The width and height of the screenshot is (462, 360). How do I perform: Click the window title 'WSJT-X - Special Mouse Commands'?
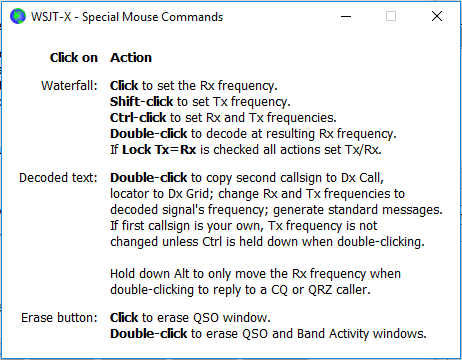click(x=127, y=17)
